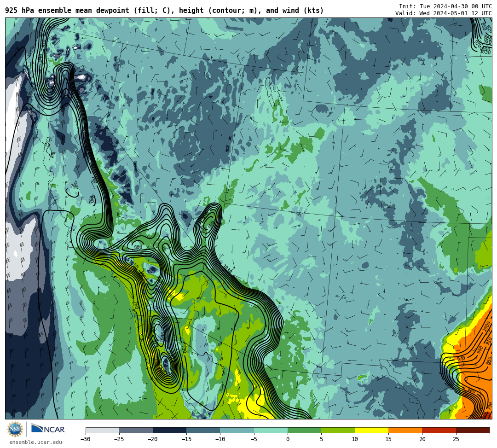Click the dark brown colorbar swatch above 25

(x=473, y=430)
